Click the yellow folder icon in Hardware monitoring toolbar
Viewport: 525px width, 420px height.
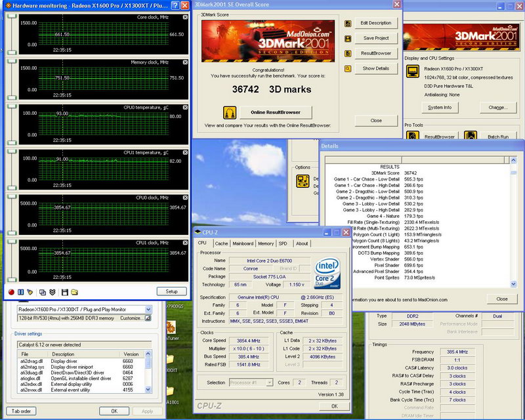pos(74,292)
